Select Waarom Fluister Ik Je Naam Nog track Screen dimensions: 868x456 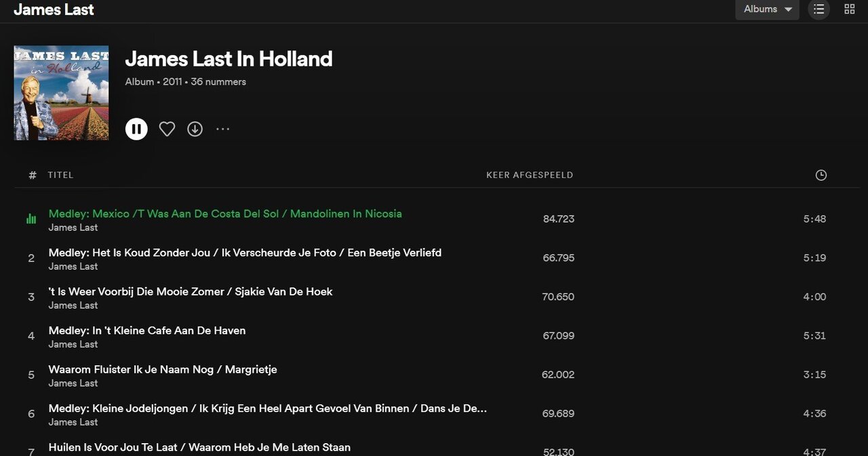pyautogui.click(x=163, y=369)
